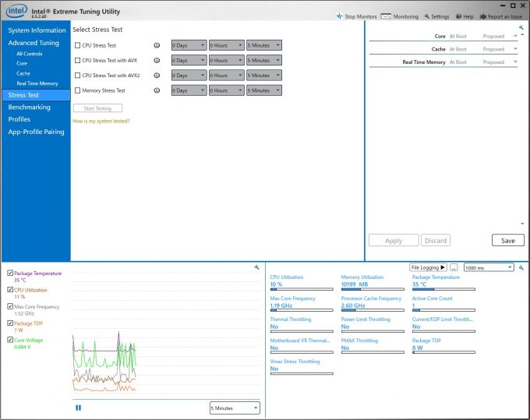Click wrench icon above the graph panel

[x=256, y=267]
